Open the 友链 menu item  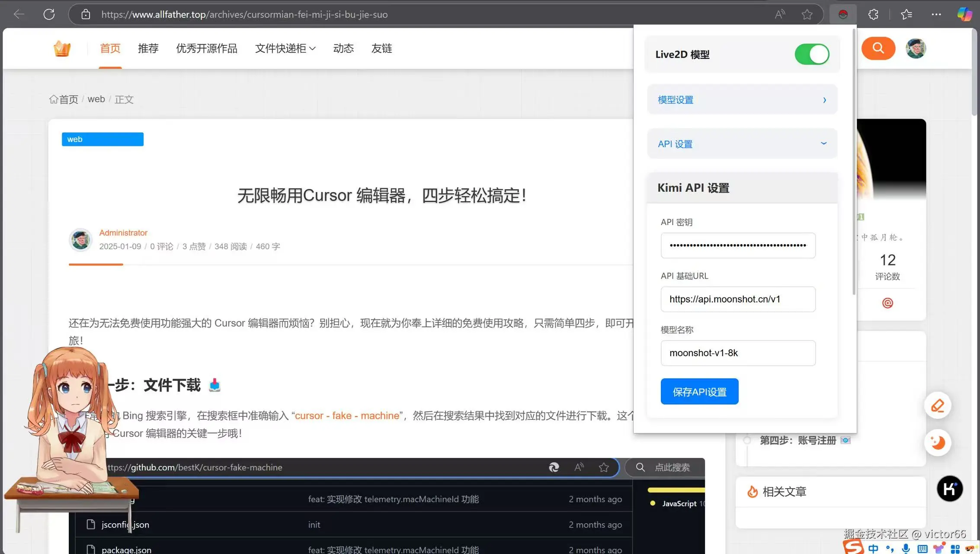click(381, 48)
